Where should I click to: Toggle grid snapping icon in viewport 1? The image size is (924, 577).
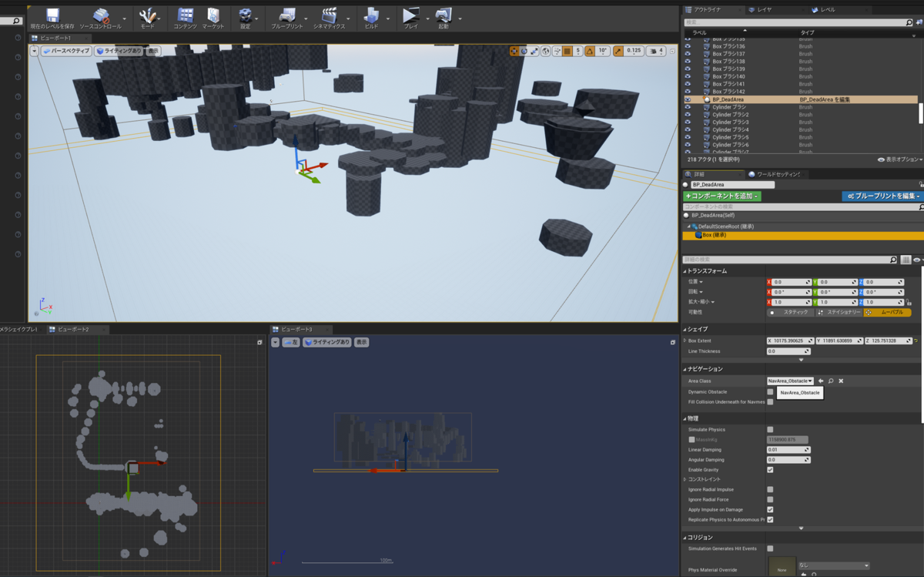pyautogui.click(x=567, y=51)
